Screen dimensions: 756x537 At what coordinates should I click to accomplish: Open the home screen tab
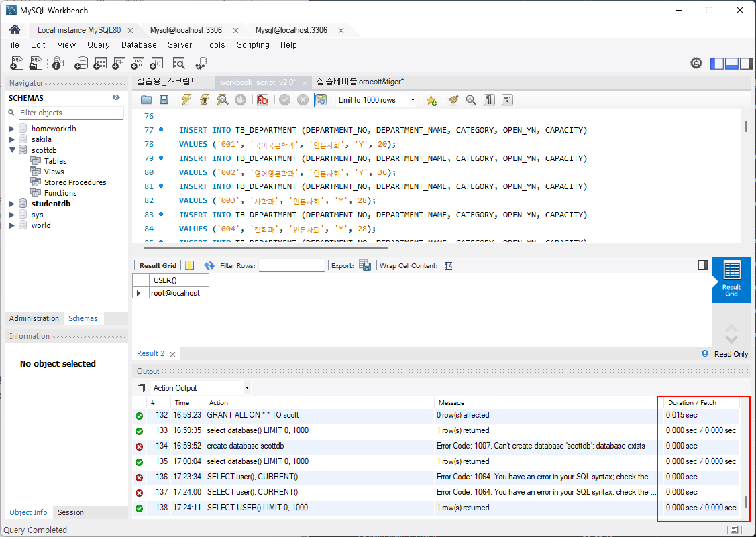15,29
